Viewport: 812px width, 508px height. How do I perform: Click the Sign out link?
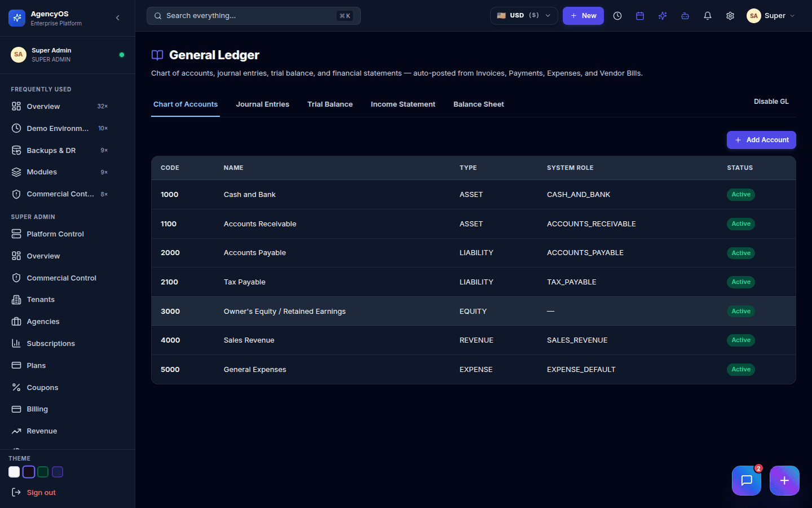click(x=41, y=492)
